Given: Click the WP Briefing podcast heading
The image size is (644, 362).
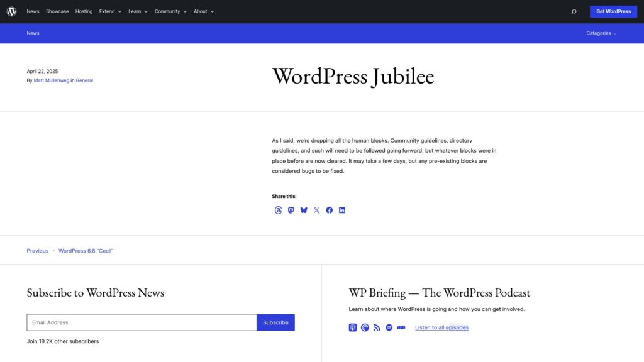Looking at the screenshot, I should (440, 293).
